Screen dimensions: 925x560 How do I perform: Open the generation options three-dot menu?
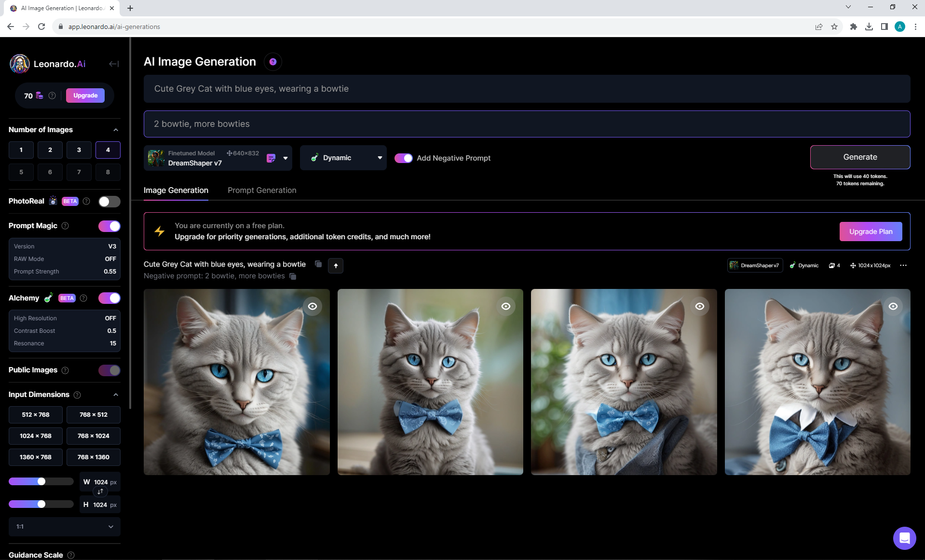(903, 265)
